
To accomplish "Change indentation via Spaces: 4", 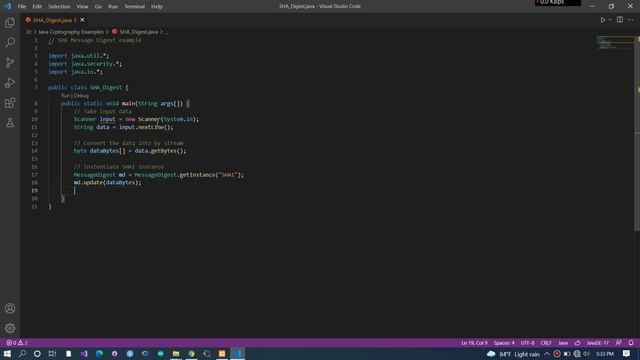I will pos(504,343).
